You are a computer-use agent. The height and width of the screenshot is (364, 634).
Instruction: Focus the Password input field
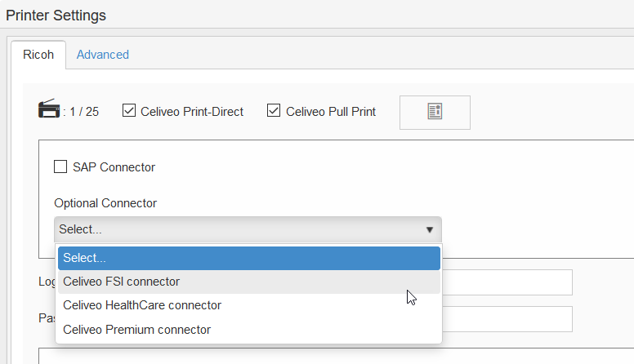pos(507,319)
